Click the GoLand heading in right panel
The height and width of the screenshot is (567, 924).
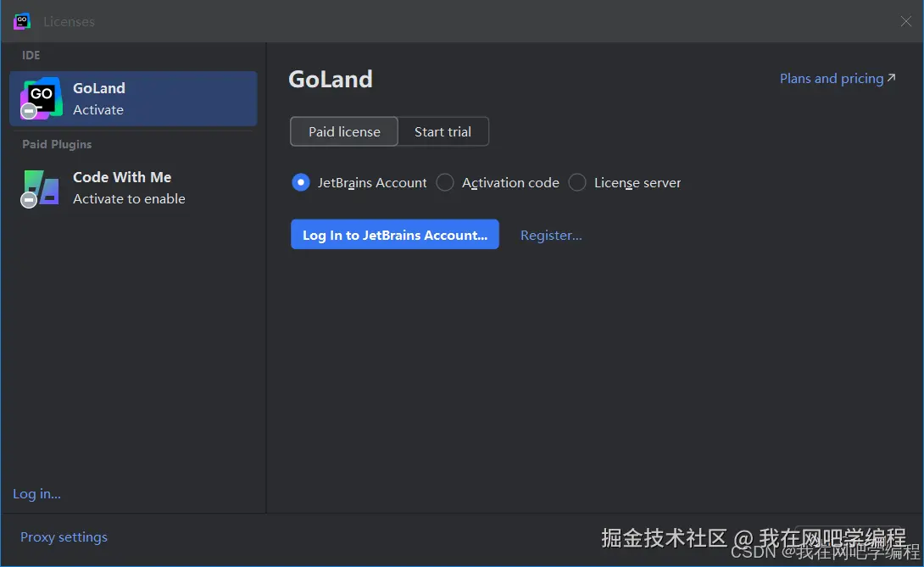coord(331,79)
